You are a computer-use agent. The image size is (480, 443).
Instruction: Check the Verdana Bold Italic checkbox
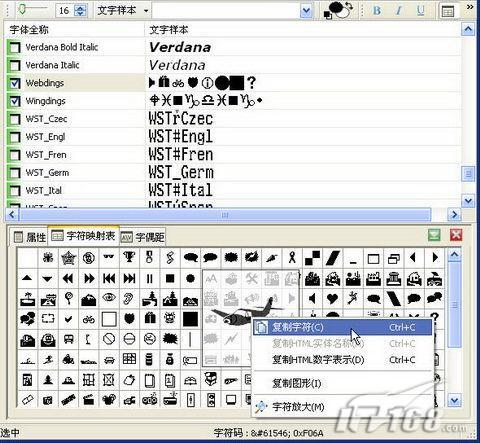pyautogui.click(x=15, y=47)
